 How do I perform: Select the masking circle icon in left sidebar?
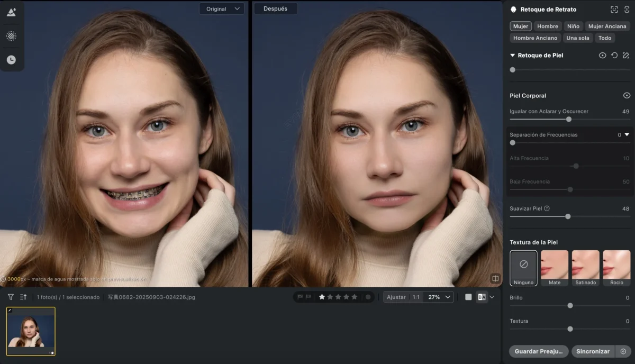[11, 36]
